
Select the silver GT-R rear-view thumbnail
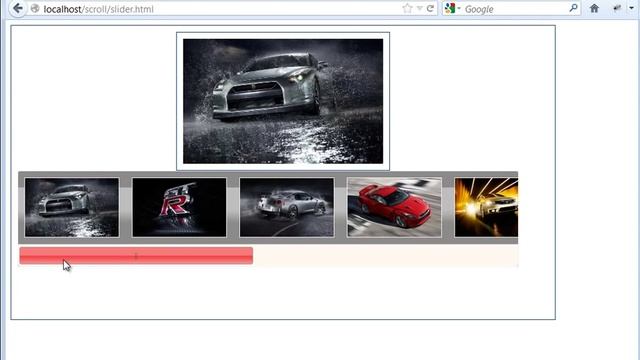287,207
